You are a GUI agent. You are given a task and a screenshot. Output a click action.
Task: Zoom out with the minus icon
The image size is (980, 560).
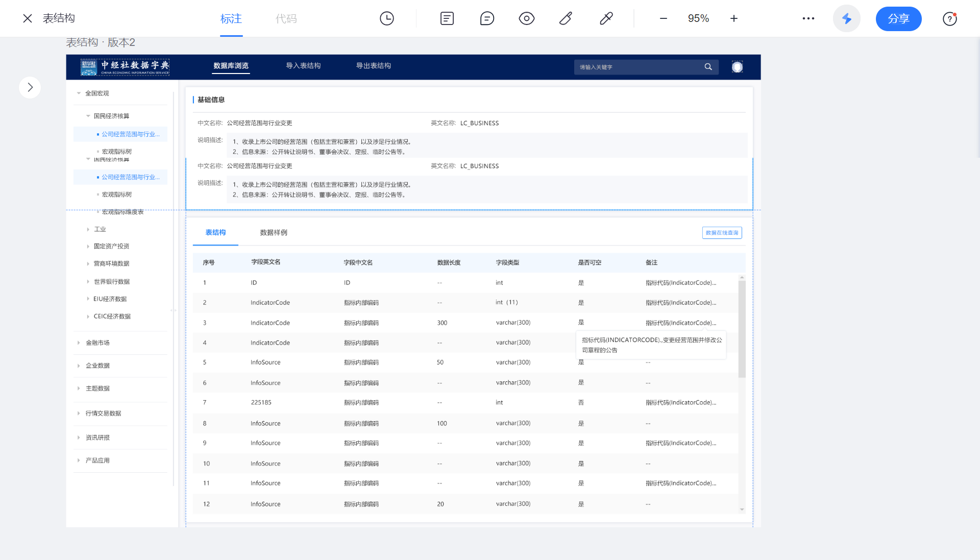[x=663, y=18]
